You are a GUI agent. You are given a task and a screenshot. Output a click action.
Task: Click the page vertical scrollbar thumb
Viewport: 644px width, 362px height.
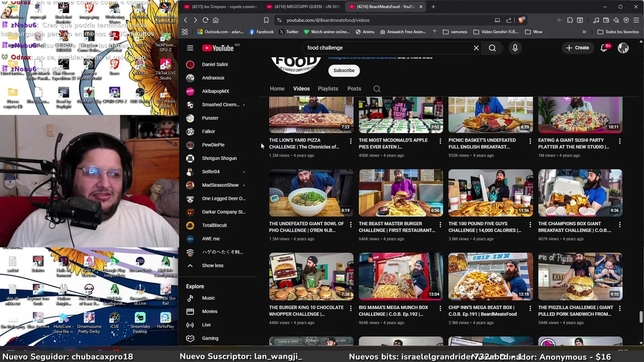pyautogui.click(x=641, y=318)
